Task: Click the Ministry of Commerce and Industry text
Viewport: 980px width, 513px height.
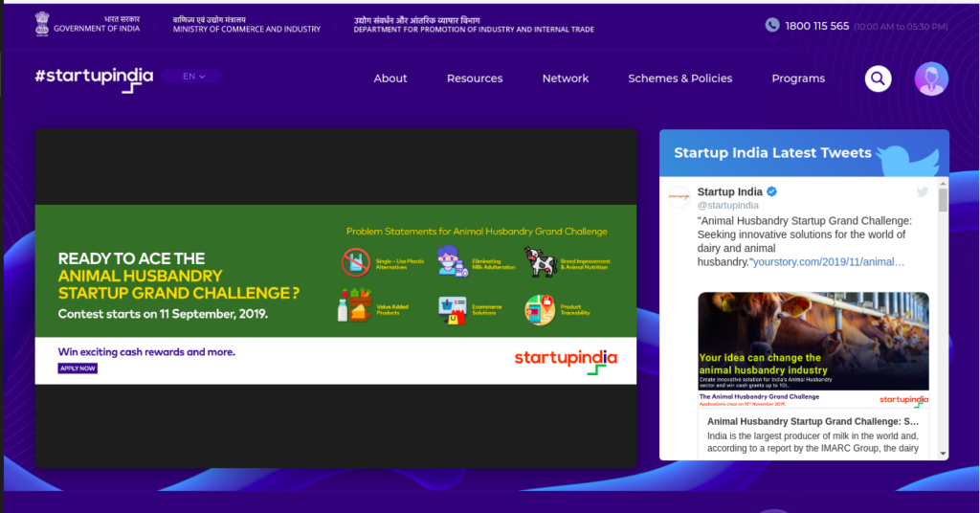Action: [247, 30]
